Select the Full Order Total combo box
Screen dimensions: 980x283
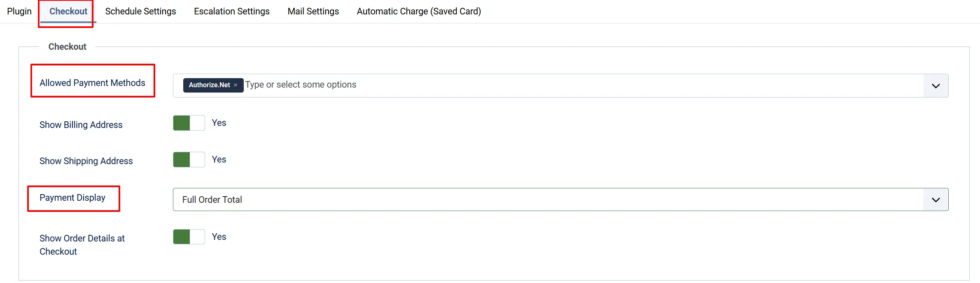tap(560, 199)
